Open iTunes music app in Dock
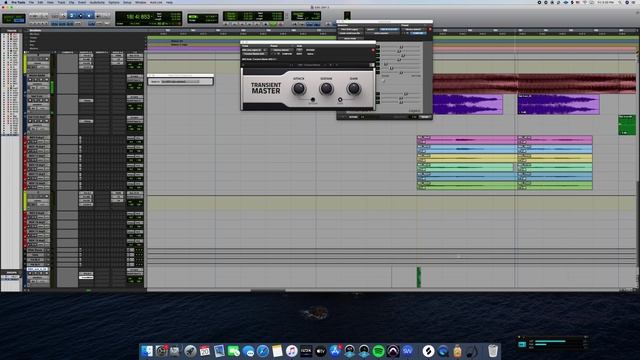640x360 pixels. 291,351
